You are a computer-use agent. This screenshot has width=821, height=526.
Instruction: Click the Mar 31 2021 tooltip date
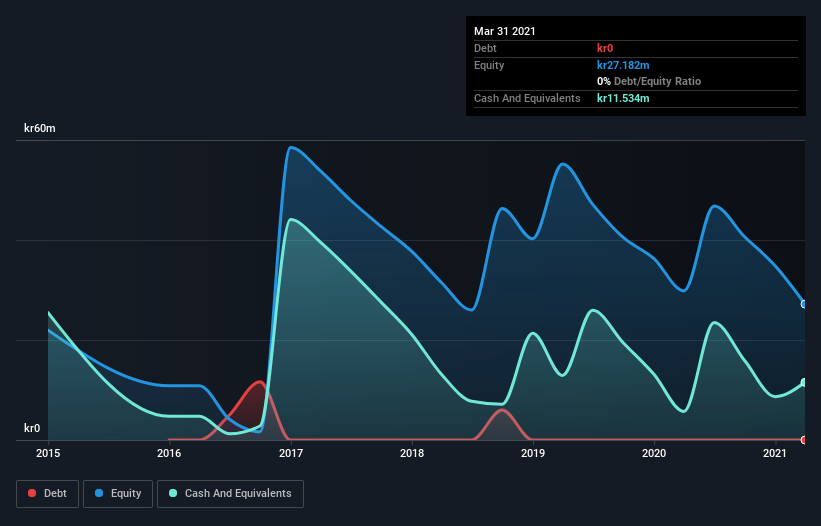pos(505,31)
